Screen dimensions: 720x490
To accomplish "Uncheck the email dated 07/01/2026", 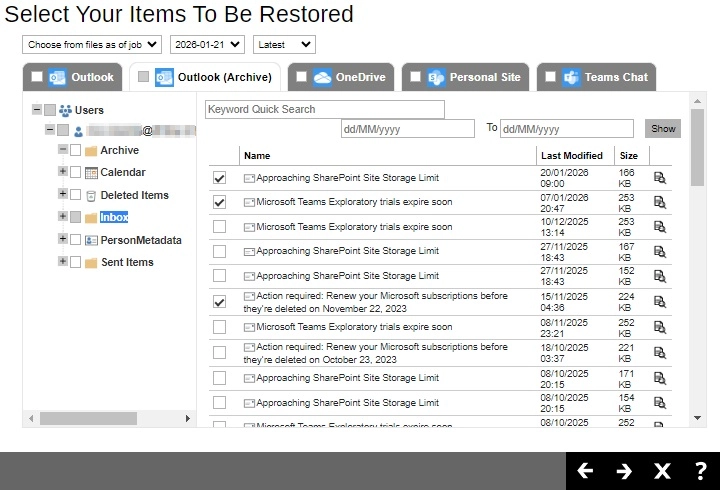I will (219, 202).
